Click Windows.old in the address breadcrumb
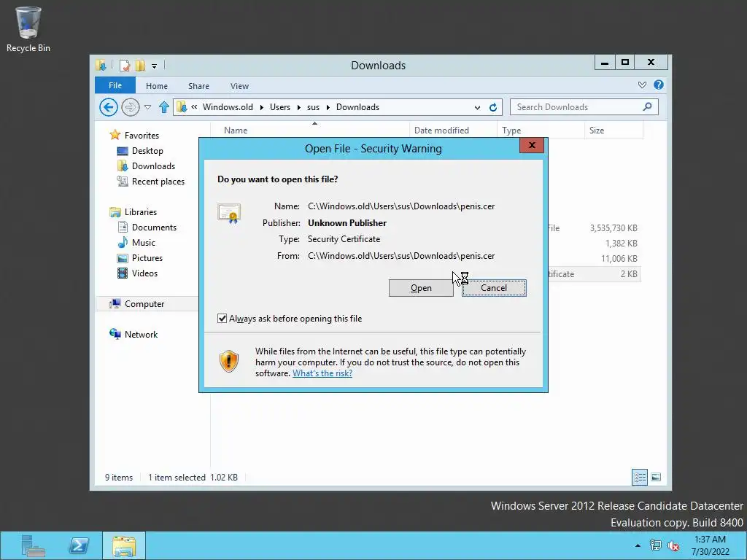Viewport: 747px width, 560px height. point(228,107)
